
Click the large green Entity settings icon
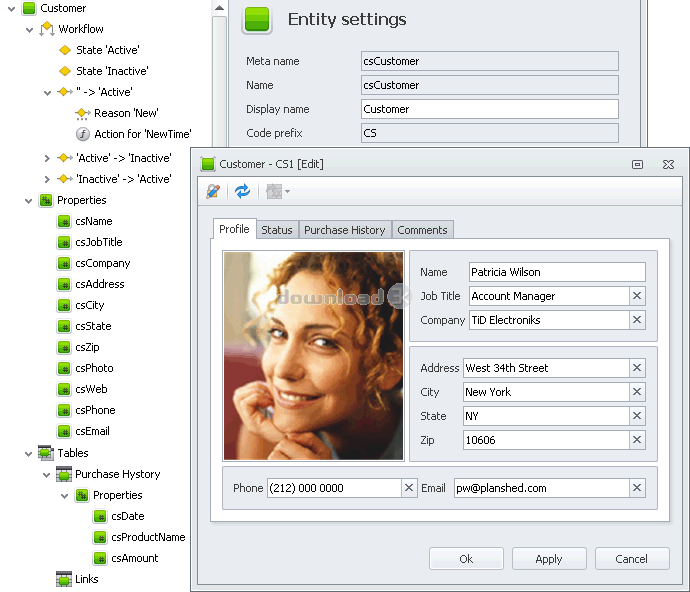click(x=257, y=19)
